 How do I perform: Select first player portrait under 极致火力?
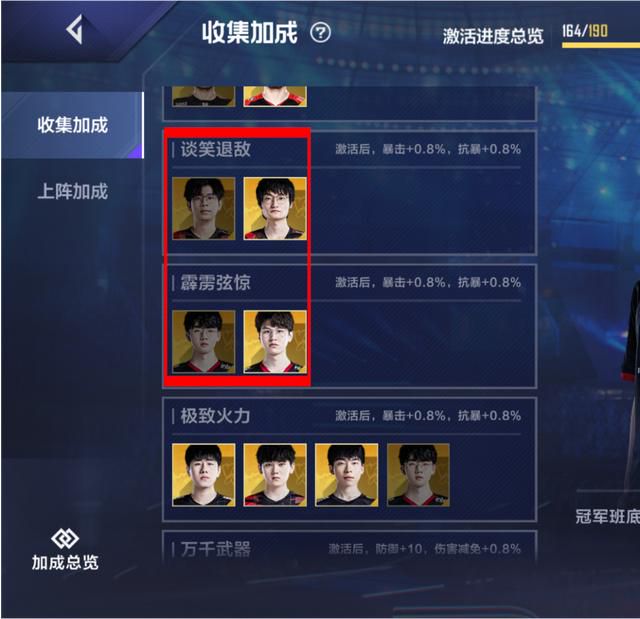click(x=204, y=475)
